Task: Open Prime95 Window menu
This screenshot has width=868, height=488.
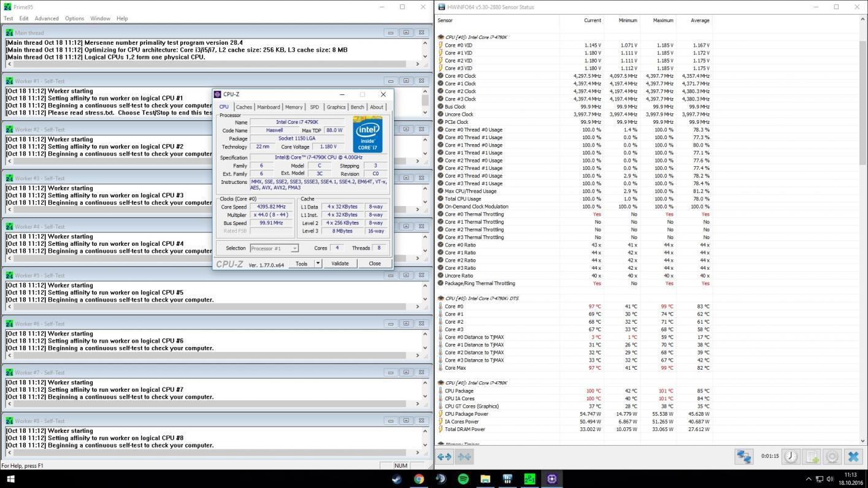Action: (x=100, y=18)
